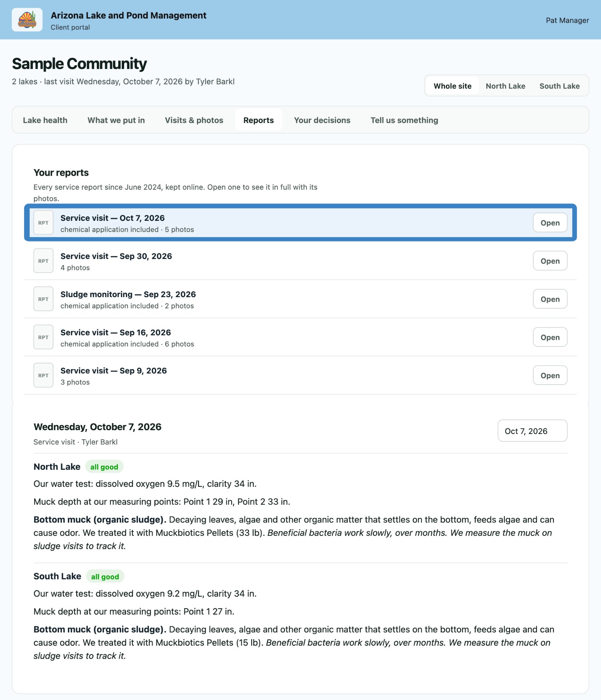Switch scope to South Lake
The height and width of the screenshot is (700, 601).
(x=559, y=86)
